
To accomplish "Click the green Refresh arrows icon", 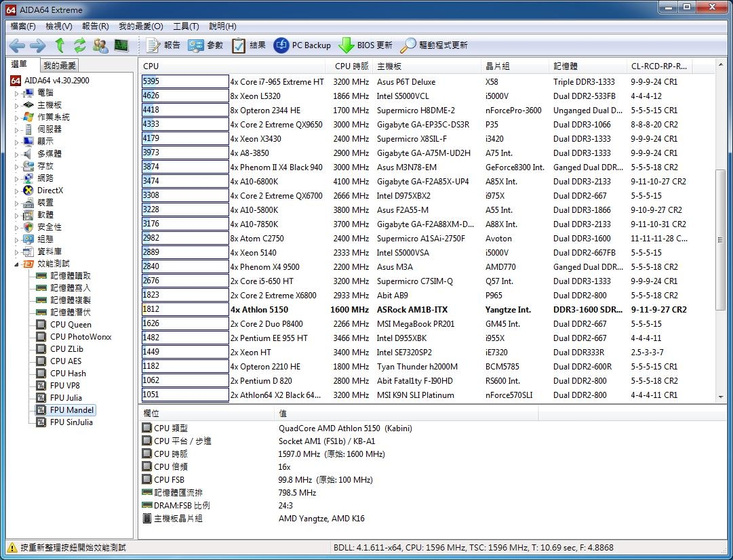I will click(79, 45).
